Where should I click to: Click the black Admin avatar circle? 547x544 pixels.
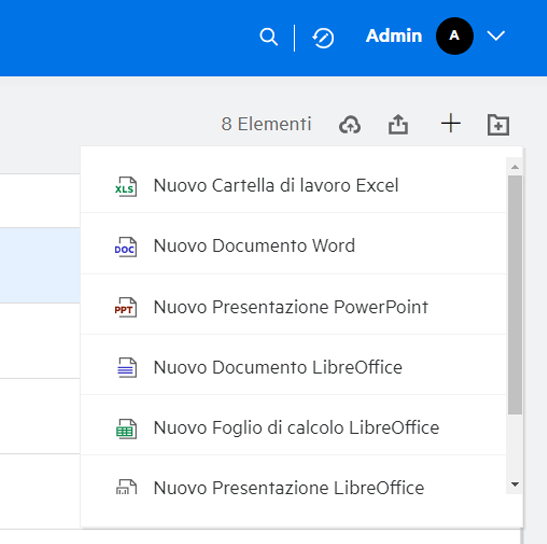454,36
